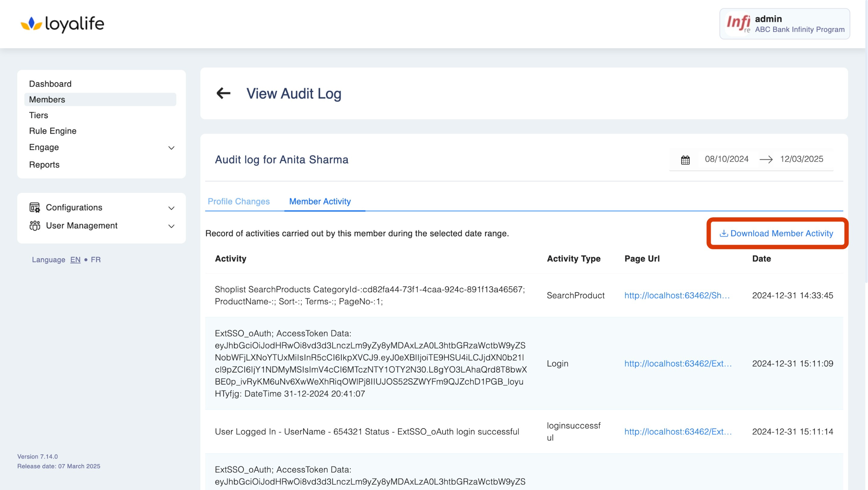Expand the Engage menu chevron
Screen dimensions: 868x490
pyautogui.click(x=171, y=148)
